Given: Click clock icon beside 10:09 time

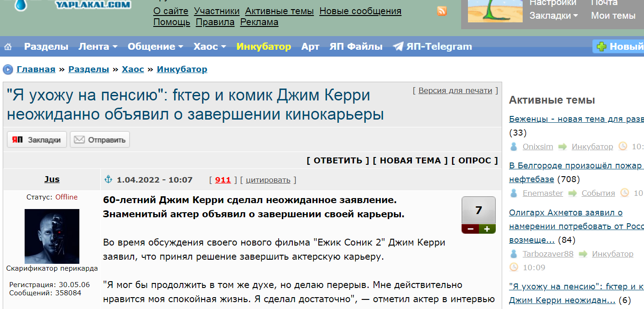Looking at the screenshot, I should click(514, 267).
